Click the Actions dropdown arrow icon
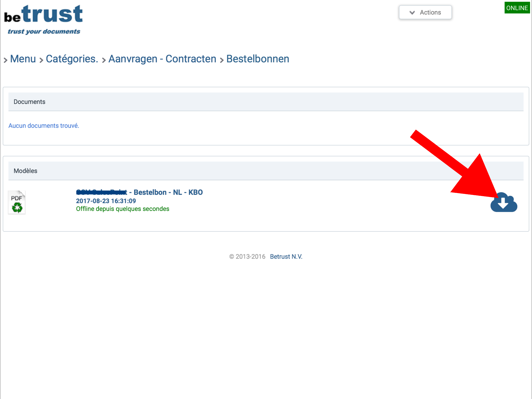532x399 pixels. tap(412, 12)
